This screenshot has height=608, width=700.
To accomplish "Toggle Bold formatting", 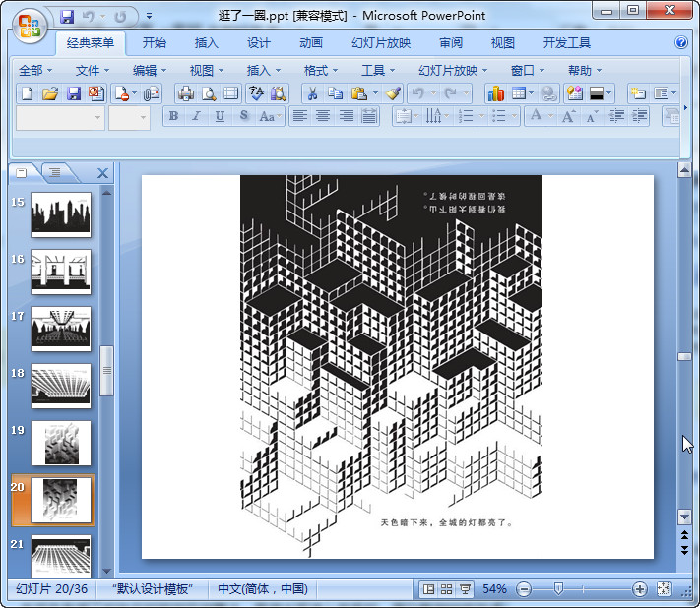I will 173,116.
